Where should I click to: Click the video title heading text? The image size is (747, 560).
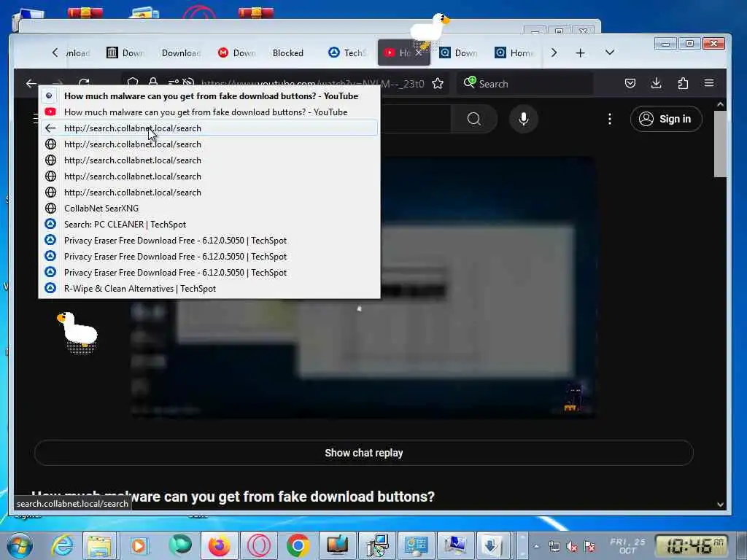pyautogui.click(x=233, y=497)
